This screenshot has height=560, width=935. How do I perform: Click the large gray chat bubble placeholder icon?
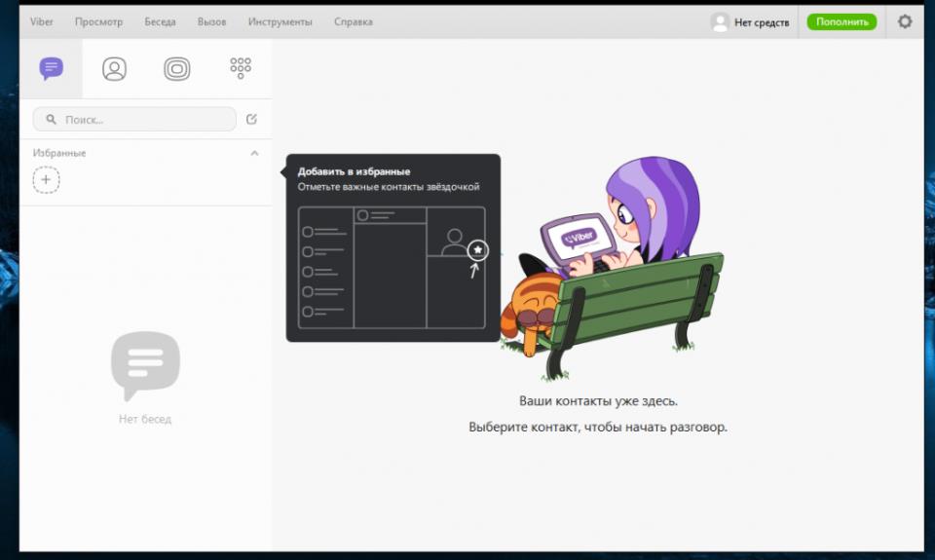tap(145, 365)
